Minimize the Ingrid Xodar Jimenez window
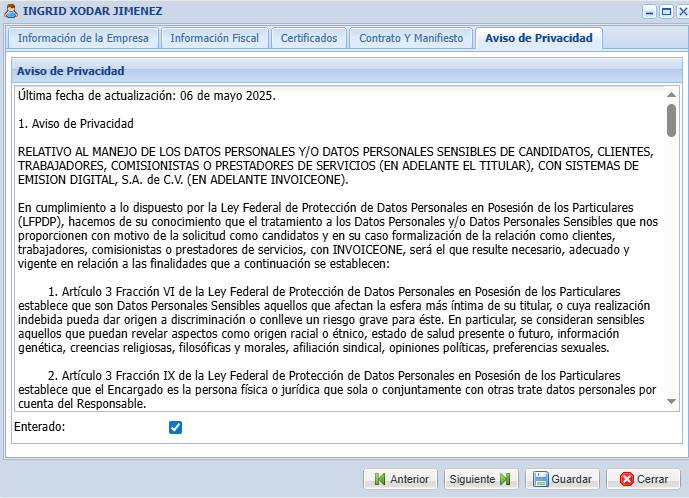Viewport: 689px width, 498px height. 649,12
